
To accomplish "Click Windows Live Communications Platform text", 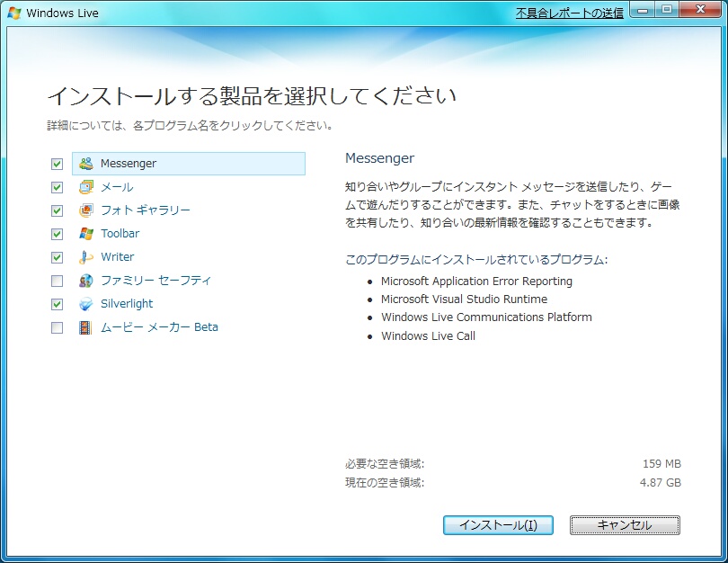I will point(486,317).
